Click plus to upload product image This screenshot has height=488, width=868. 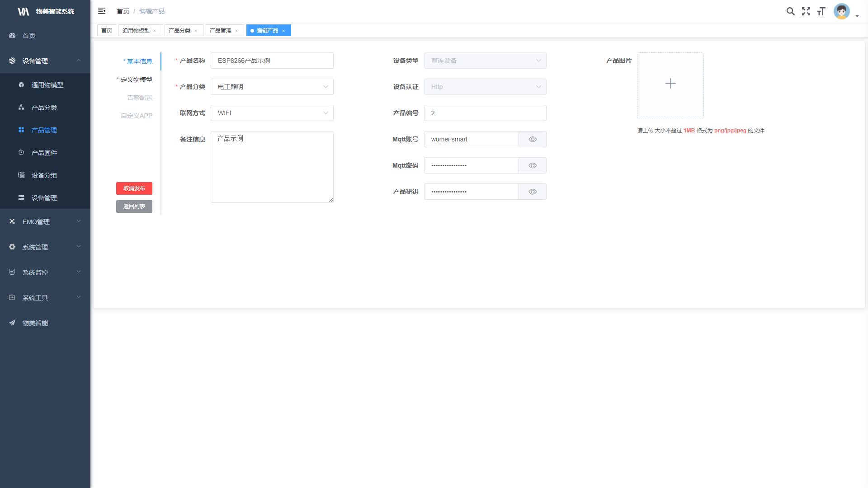pyautogui.click(x=670, y=84)
